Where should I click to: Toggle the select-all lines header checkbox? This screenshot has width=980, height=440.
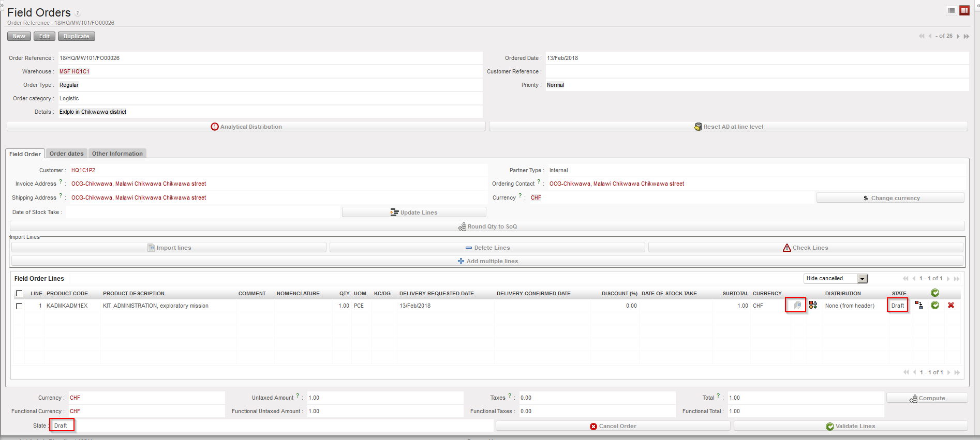19,293
